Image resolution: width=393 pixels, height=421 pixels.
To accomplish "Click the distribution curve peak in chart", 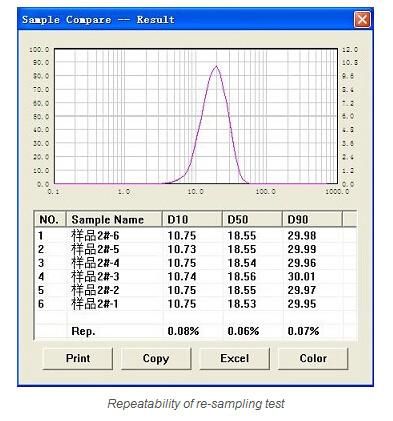I will pyautogui.click(x=216, y=66).
